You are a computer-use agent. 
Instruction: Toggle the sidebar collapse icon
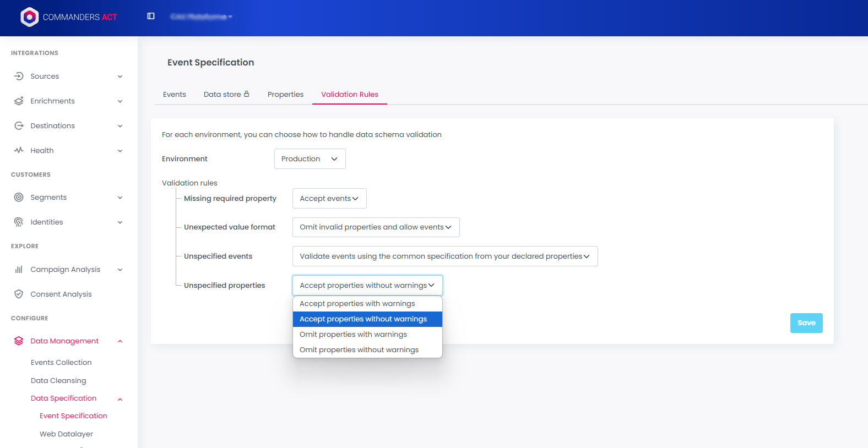(151, 17)
